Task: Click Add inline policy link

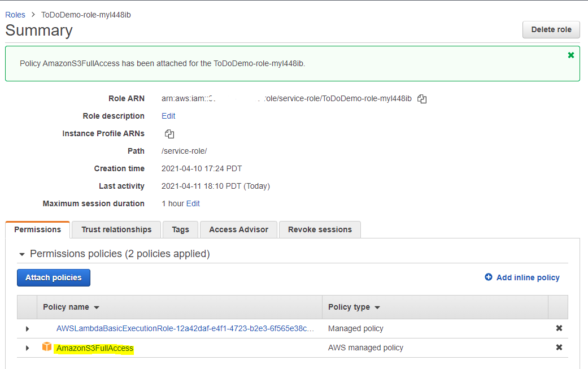Action: pyautogui.click(x=528, y=277)
